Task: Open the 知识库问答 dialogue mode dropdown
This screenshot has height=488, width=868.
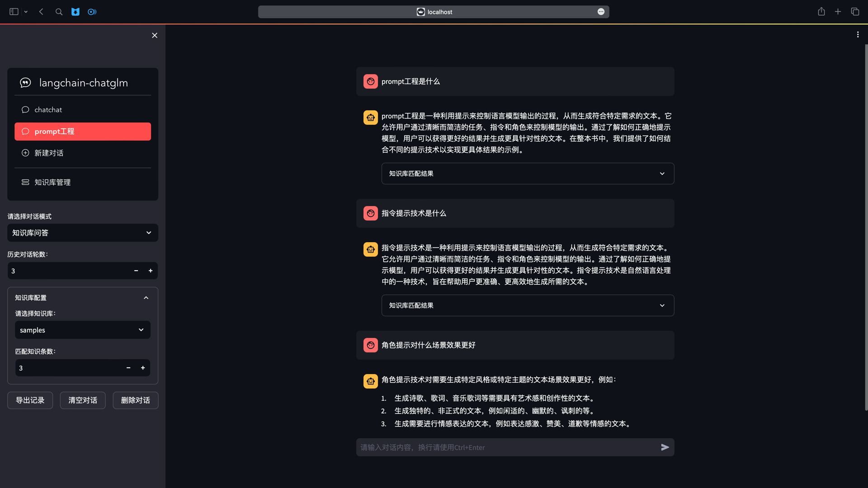Action: (x=83, y=233)
